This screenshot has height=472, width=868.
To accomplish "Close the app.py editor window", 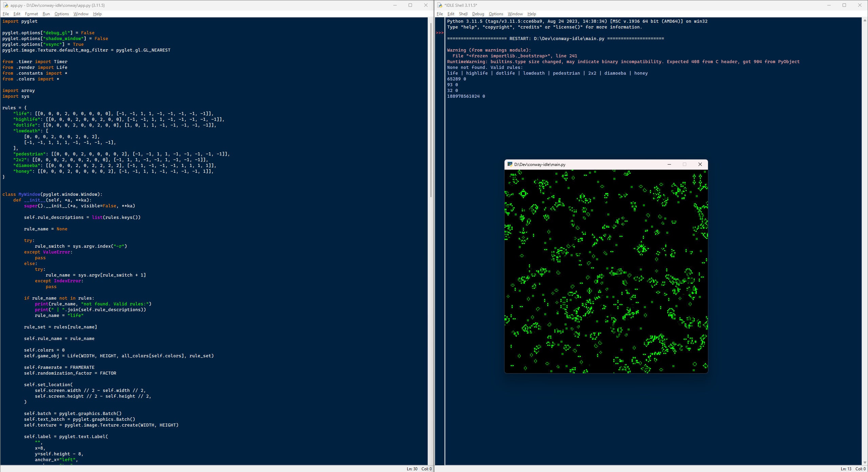I will coord(426,5).
